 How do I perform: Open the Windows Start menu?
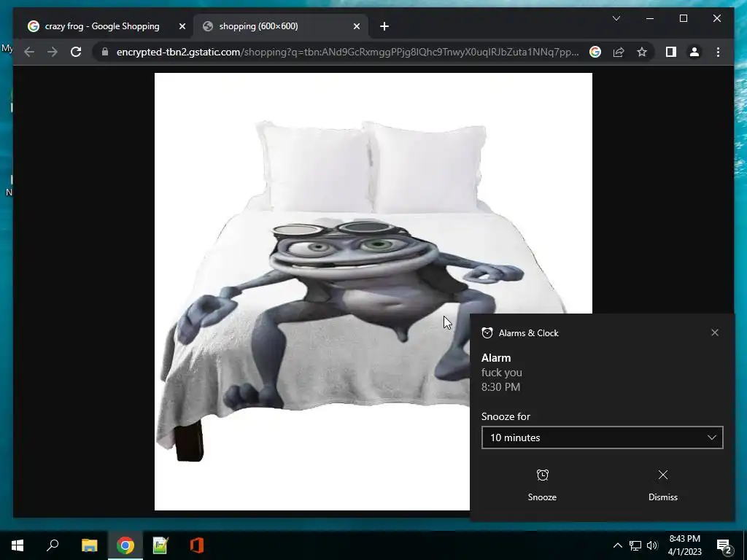coord(18,545)
